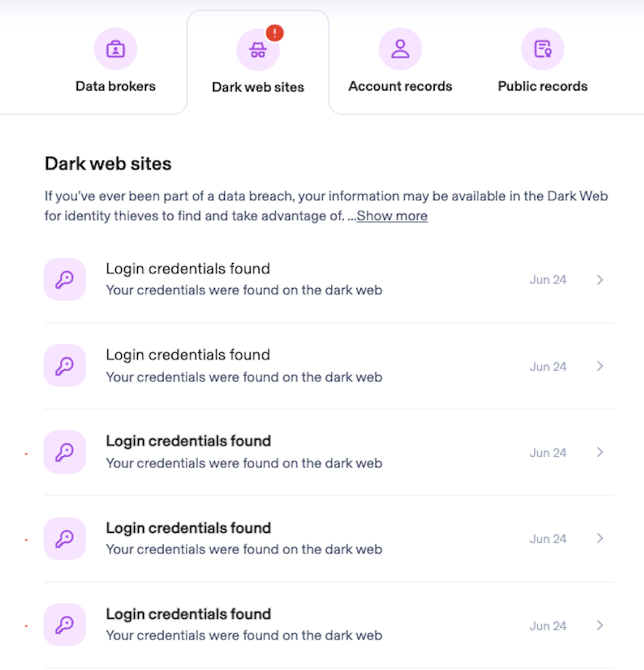Click the key icon of first credentials alert
The image size is (644, 670).
coord(64,279)
